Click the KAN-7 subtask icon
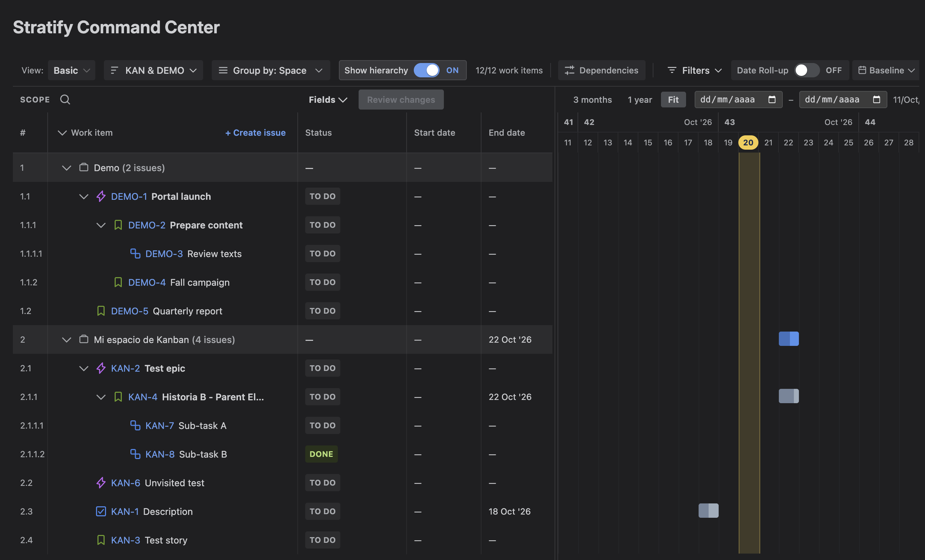The height and width of the screenshot is (560, 925). (x=135, y=425)
